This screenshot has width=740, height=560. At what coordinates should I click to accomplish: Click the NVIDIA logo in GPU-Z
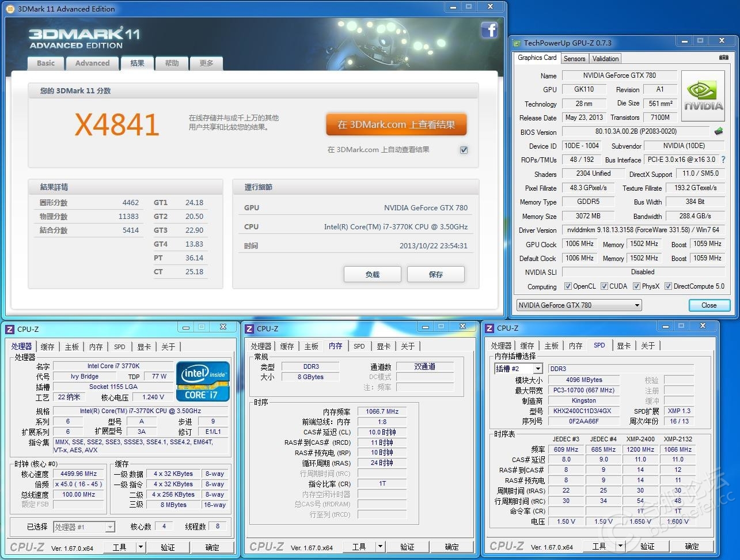[x=703, y=96]
